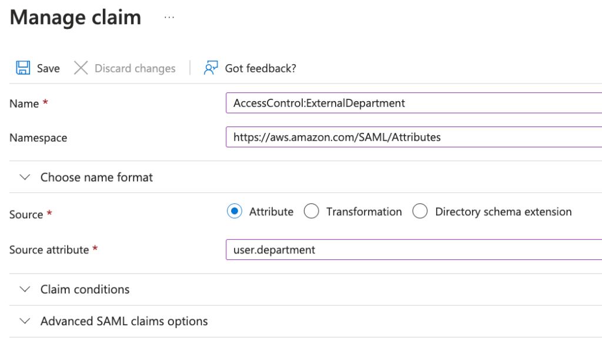Click the feedback person icon

click(x=210, y=68)
